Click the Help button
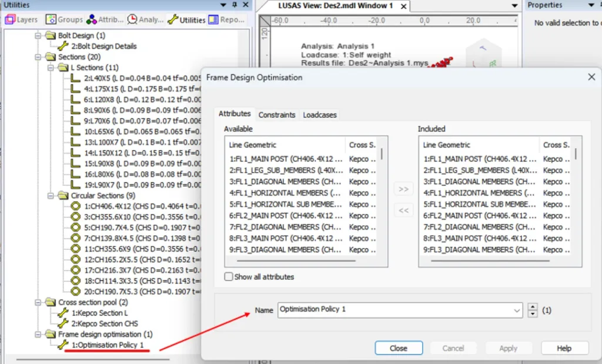602x364 pixels. pyautogui.click(x=564, y=348)
